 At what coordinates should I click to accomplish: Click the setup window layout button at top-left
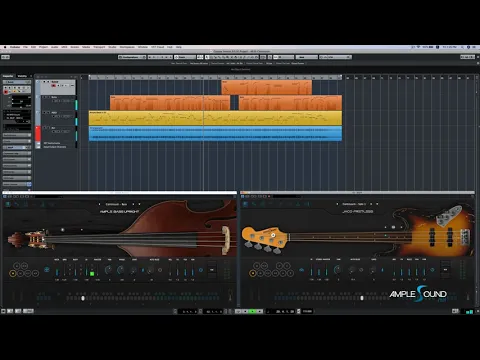click(x=5, y=57)
